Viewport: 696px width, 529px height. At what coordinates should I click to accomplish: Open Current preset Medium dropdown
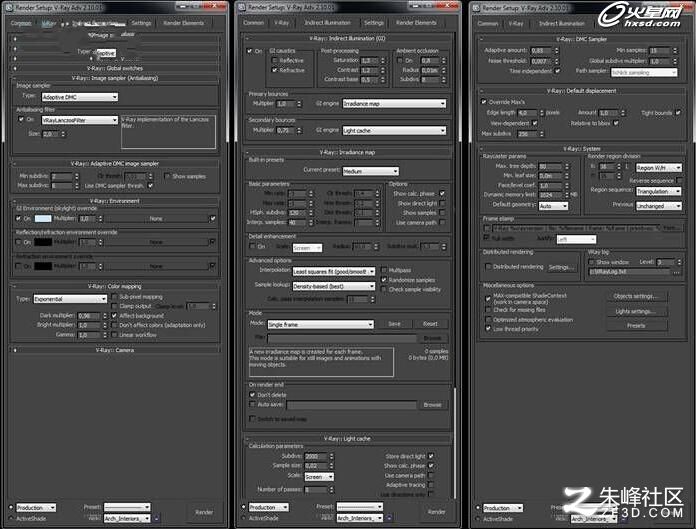coord(371,171)
